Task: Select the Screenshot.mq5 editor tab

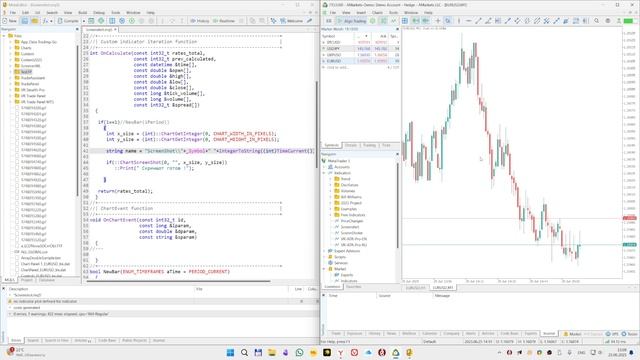Action: pos(99,30)
